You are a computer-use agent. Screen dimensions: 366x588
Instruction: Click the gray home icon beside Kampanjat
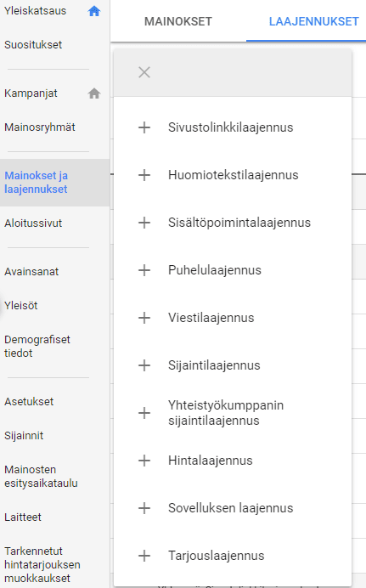pos(94,93)
